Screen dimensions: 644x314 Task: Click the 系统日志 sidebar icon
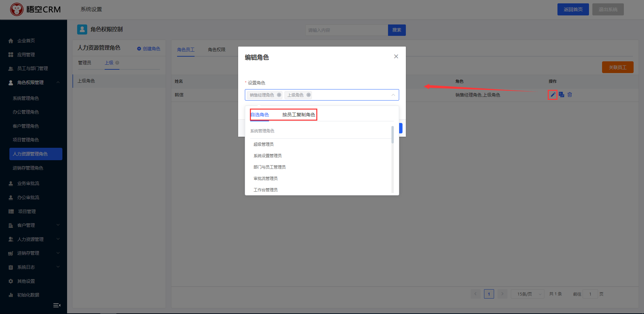(x=11, y=267)
